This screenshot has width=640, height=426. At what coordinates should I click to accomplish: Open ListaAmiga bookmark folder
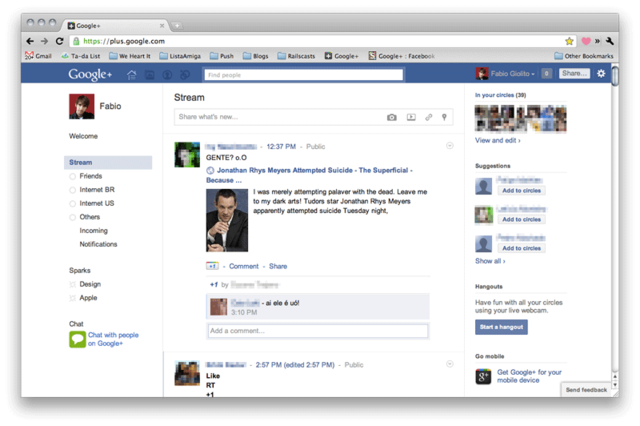pos(180,56)
